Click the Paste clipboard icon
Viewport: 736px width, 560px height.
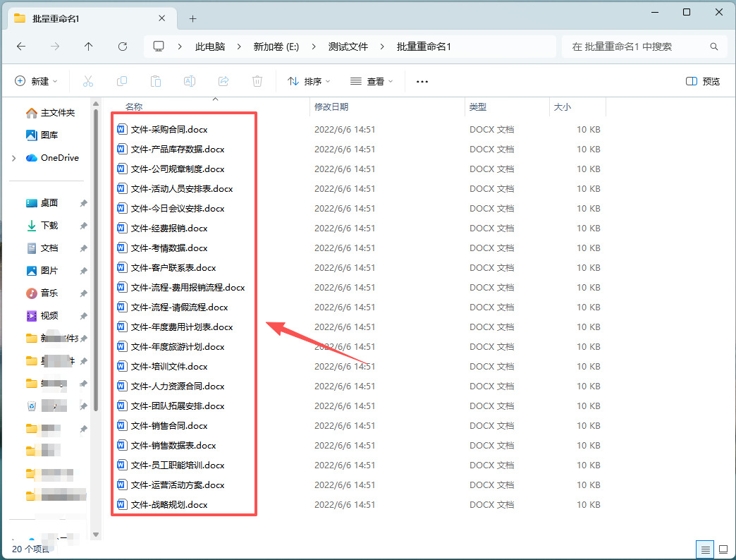coord(155,81)
